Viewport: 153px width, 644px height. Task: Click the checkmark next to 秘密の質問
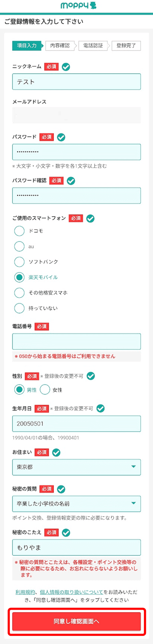61,489
